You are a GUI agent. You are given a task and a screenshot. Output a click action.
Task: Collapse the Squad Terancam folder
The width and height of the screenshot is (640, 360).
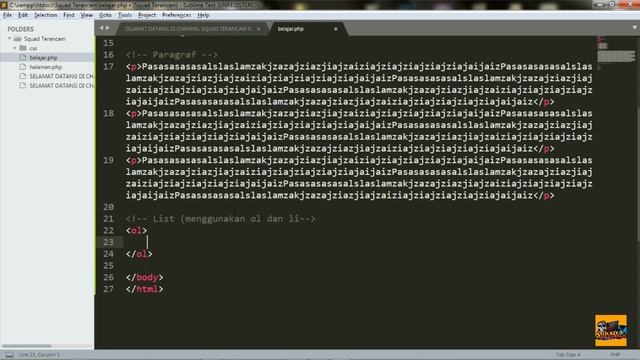click(10, 39)
